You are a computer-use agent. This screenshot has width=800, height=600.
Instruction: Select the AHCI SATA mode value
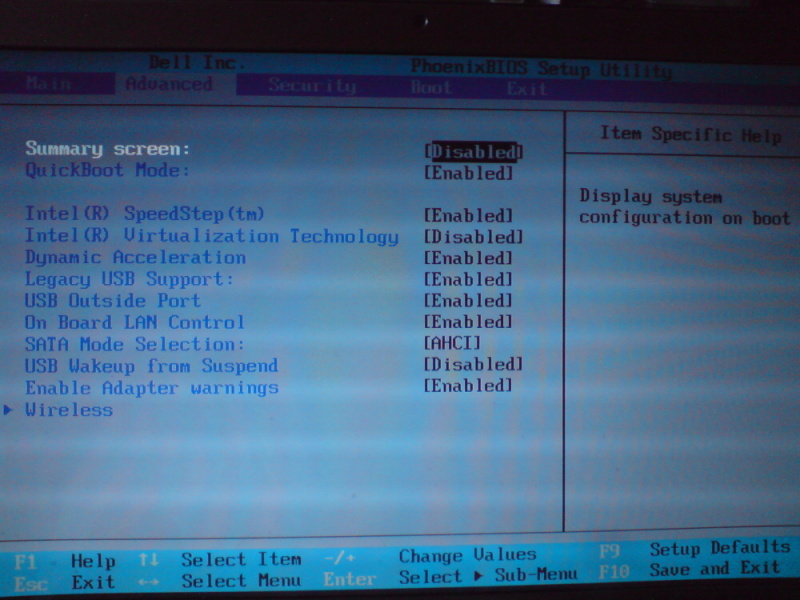click(x=452, y=343)
